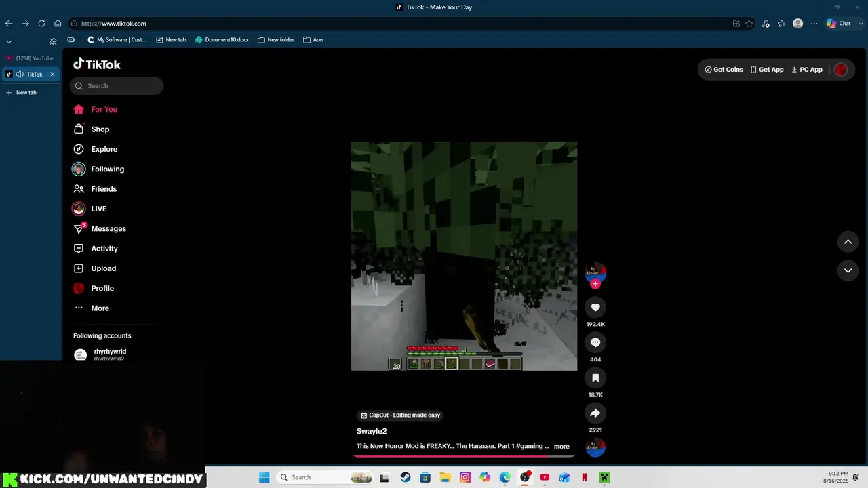Share the video with the arrow icon
The height and width of the screenshot is (488, 868).
point(595,413)
